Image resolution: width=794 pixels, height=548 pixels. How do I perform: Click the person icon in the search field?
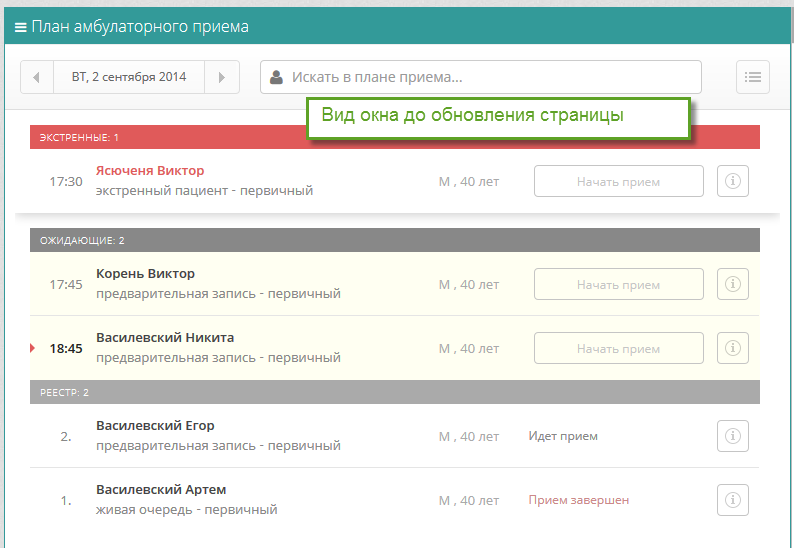click(x=276, y=77)
